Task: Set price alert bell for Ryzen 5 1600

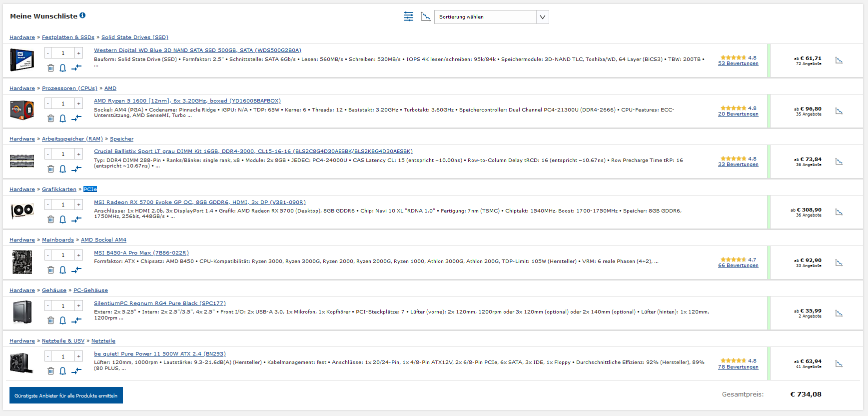Action: point(63,118)
